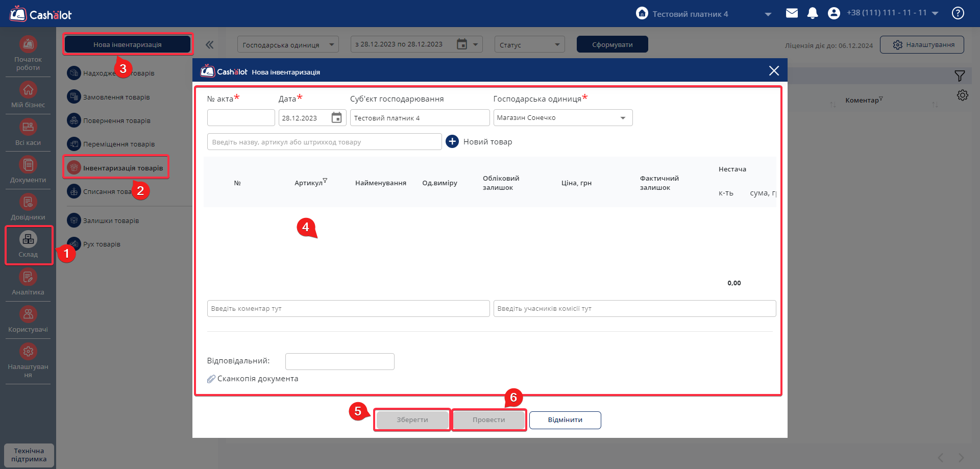Click the filter funnel icon
This screenshot has width=980, height=469.
pos(960,76)
